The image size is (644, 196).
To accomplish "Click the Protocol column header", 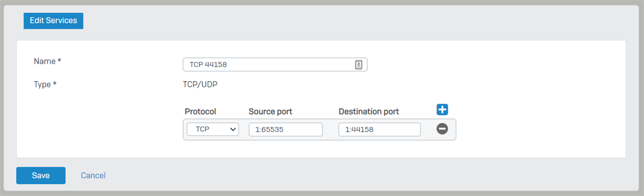I will tap(200, 111).
